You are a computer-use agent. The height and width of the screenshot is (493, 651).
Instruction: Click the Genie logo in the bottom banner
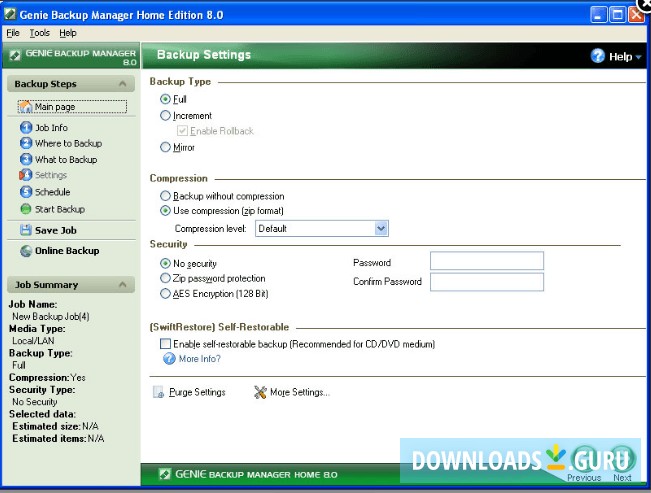(165, 474)
